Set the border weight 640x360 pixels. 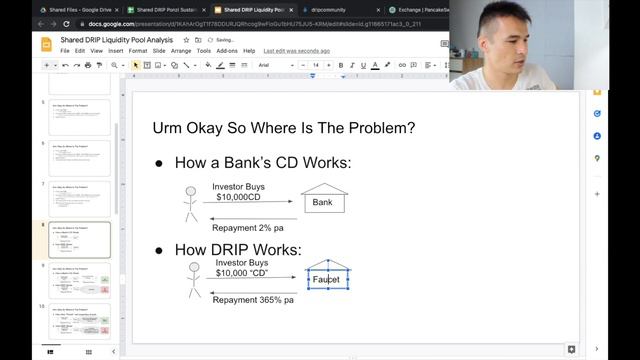[x=232, y=65]
